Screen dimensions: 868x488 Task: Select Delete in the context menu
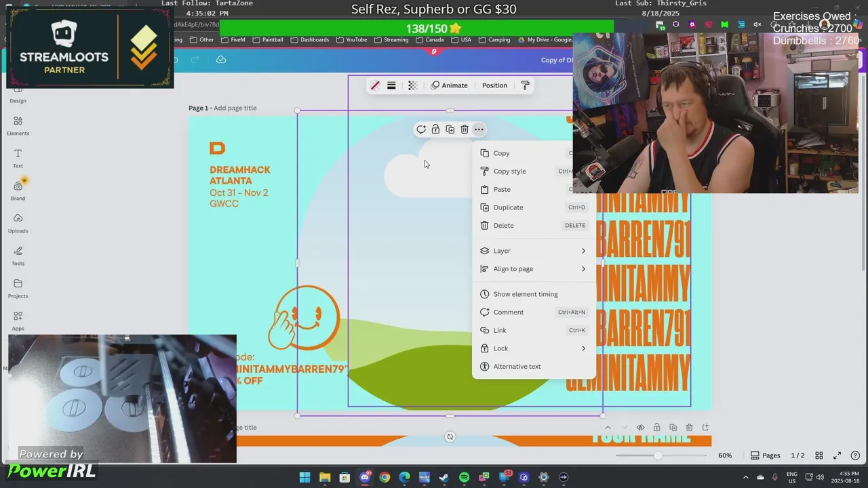(534, 226)
